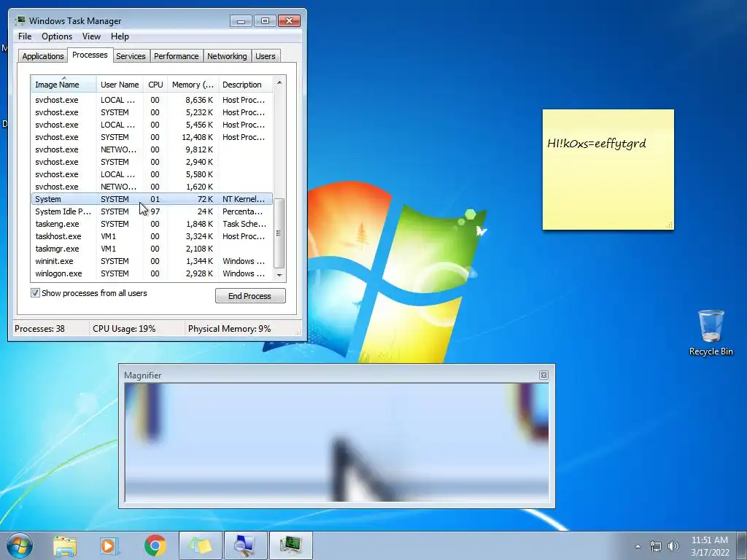This screenshot has width=747, height=560.
Task: Switch to Sticky Notes taskbar button
Action: 200,545
